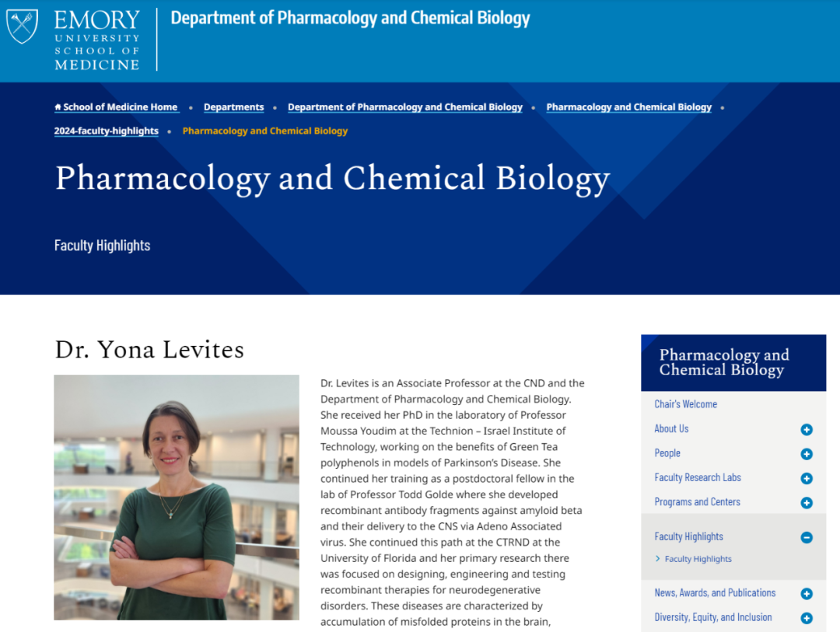Screen dimensions: 840x632
Task: Click Department of Pharmacology and Chemical Biology breadcrumb
Action: 405,107
